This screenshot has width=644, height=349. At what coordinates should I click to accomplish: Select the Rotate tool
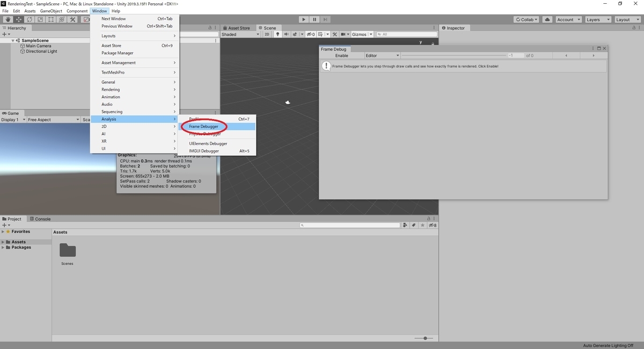(x=31, y=19)
